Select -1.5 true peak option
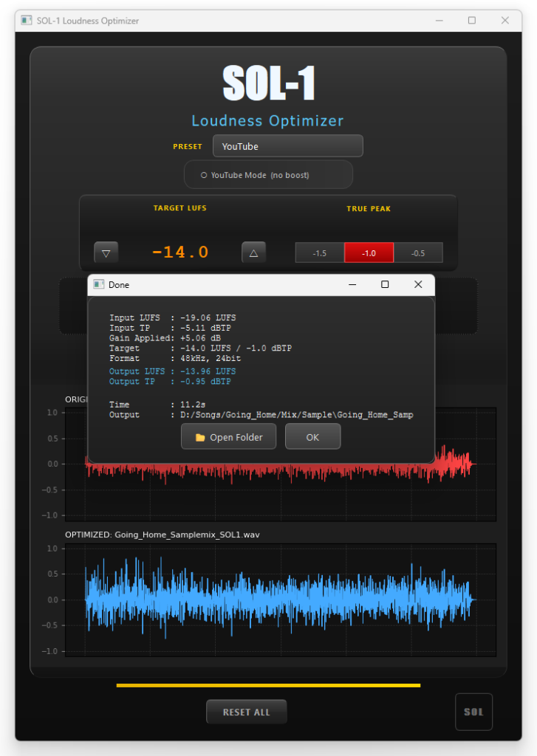The height and width of the screenshot is (756, 537). [319, 252]
